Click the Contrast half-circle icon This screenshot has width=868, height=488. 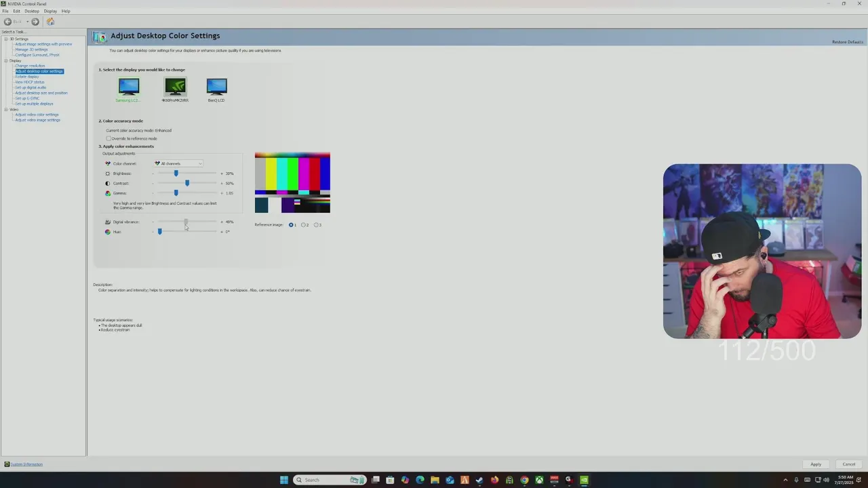(x=108, y=183)
